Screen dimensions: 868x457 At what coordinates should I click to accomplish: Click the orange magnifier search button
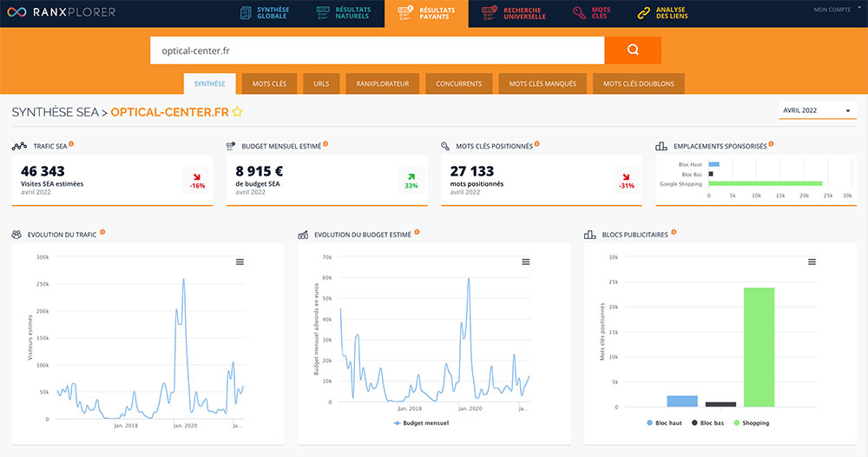click(x=633, y=50)
